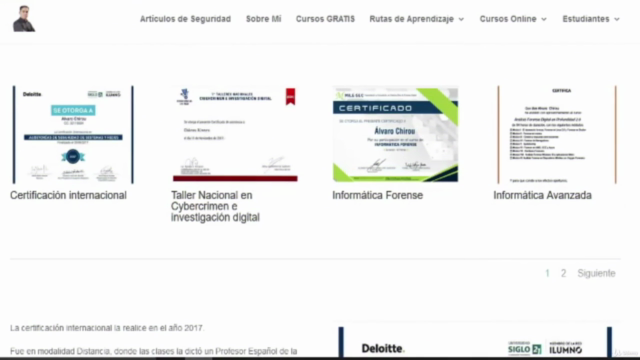Click text 'La certificación internacional la realice en el año 2017.'
The image size is (640, 360).
[107, 328]
